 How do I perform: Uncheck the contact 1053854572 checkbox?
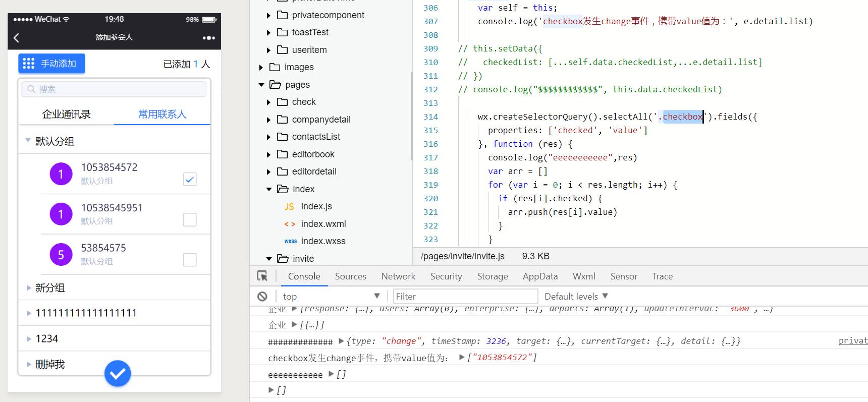click(x=190, y=179)
